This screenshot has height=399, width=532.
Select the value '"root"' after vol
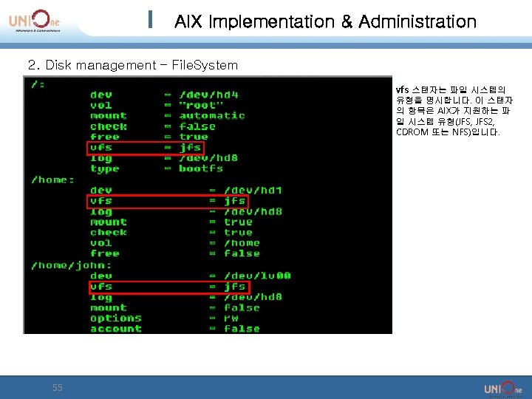coord(201,105)
